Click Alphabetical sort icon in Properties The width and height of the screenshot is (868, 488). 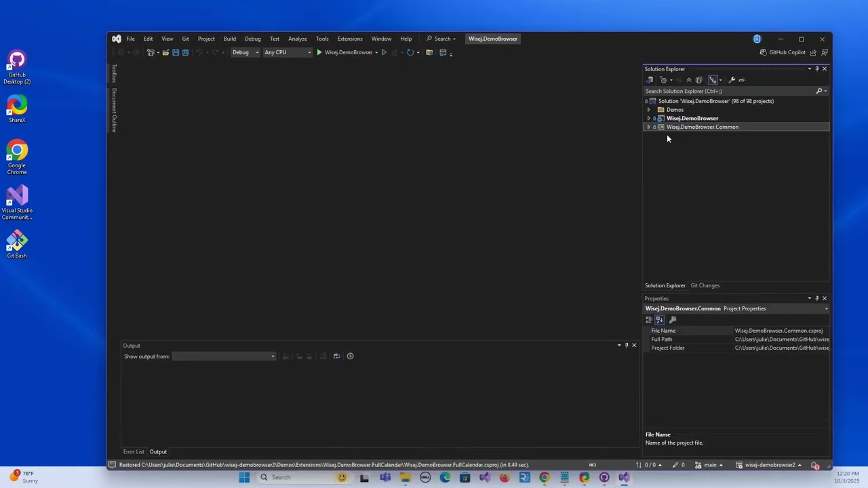click(x=659, y=320)
